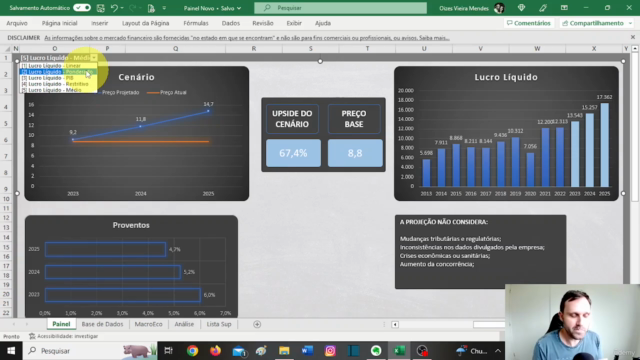
Task: Open the Ajuda ribbon tab
Action: click(x=323, y=23)
